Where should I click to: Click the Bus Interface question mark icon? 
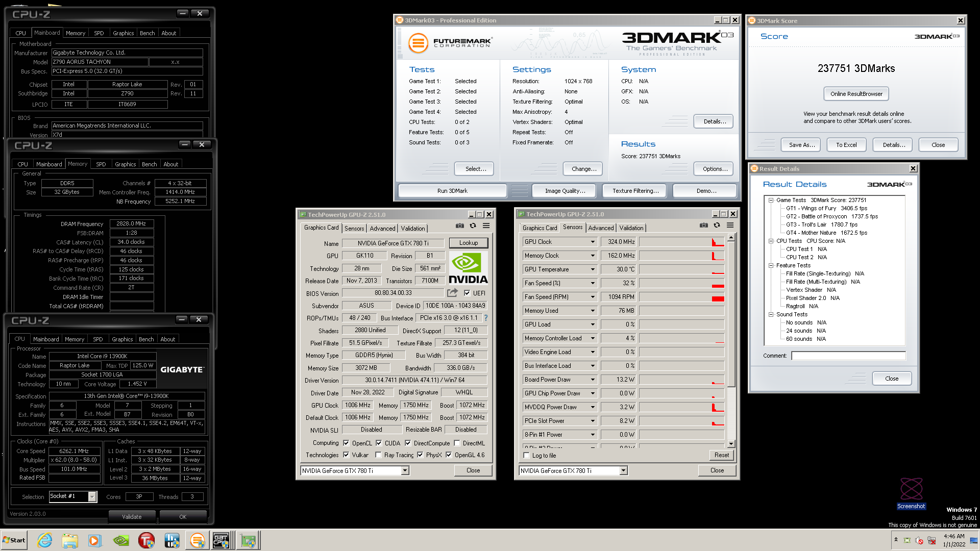coord(486,318)
